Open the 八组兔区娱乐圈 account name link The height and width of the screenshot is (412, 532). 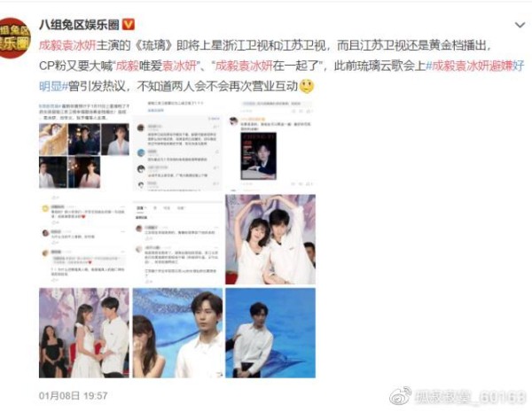79,25
